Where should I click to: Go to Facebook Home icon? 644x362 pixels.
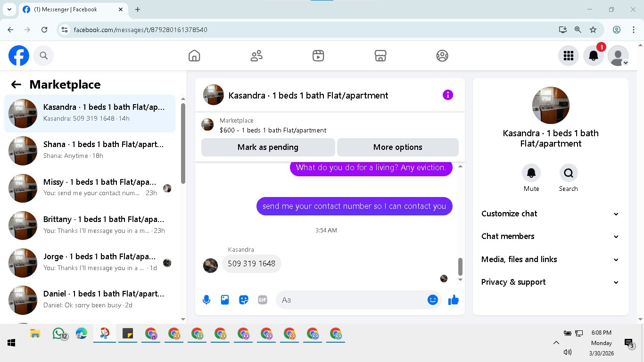pos(194,56)
